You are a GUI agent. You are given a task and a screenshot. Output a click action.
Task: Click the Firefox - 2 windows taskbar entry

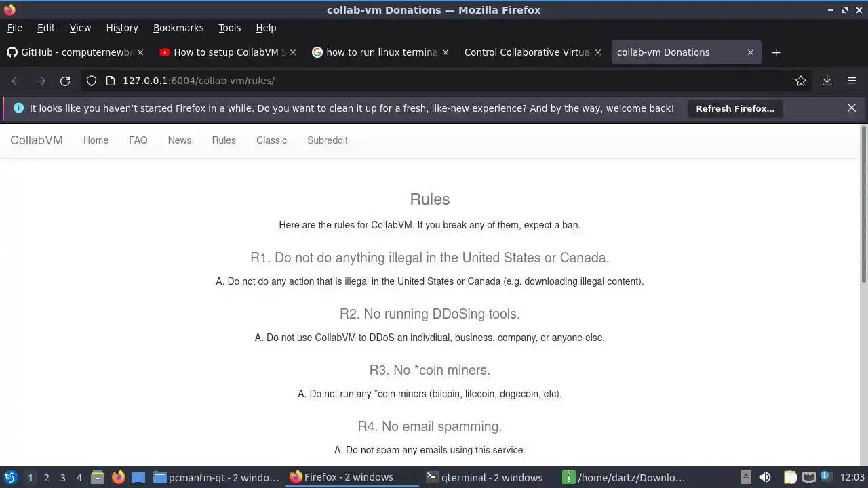click(352, 477)
